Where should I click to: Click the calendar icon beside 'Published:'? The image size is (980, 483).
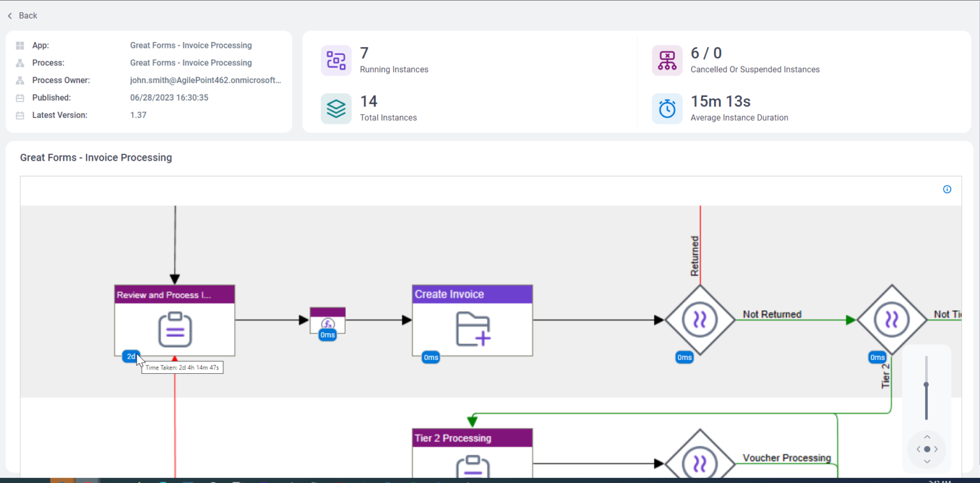(19, 98)
